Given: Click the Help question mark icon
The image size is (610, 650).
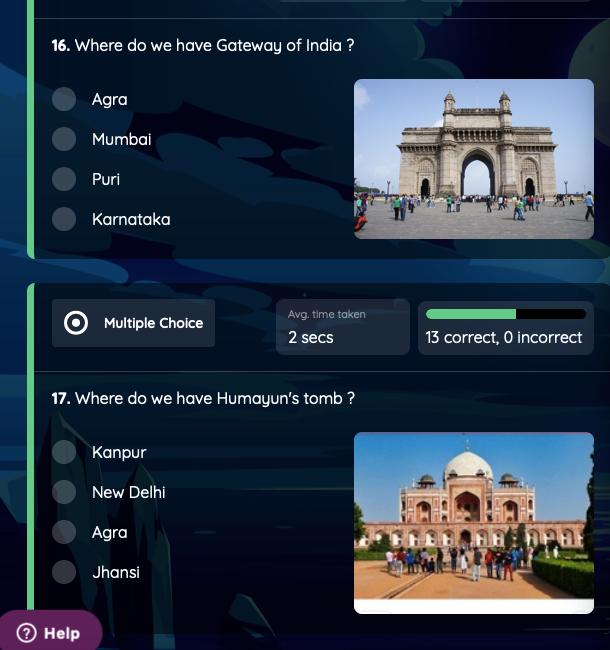Looking at the screenshot, I should click(27, 633).
